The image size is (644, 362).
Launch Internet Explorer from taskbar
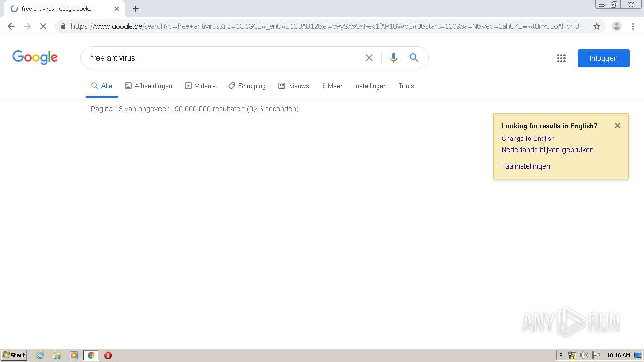click(40, 355)
